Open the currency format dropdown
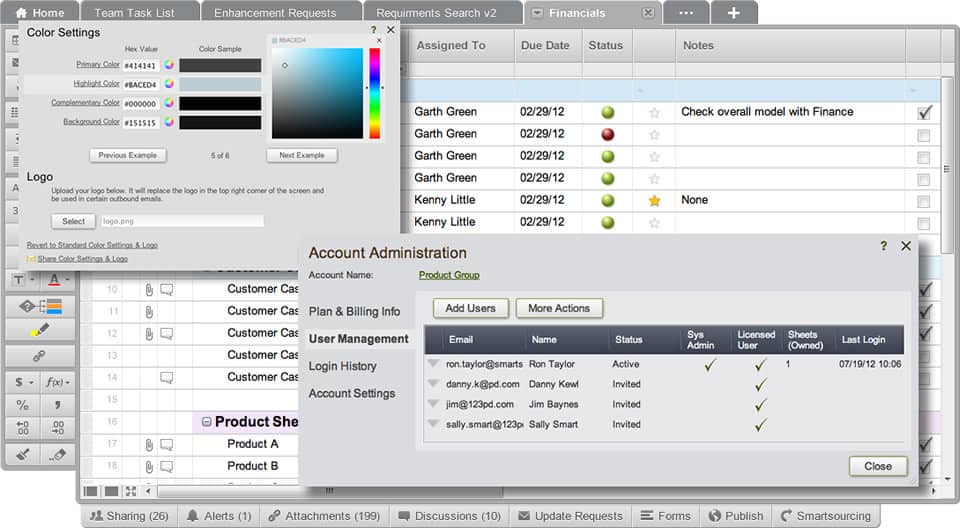The image size is (960, 528). (x=22, y=381)
